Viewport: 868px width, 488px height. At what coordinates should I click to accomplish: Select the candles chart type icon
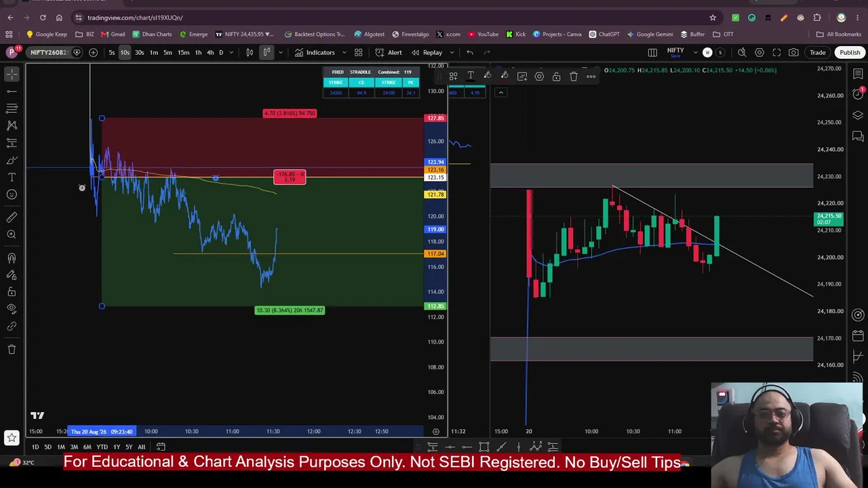pos(250,52)
